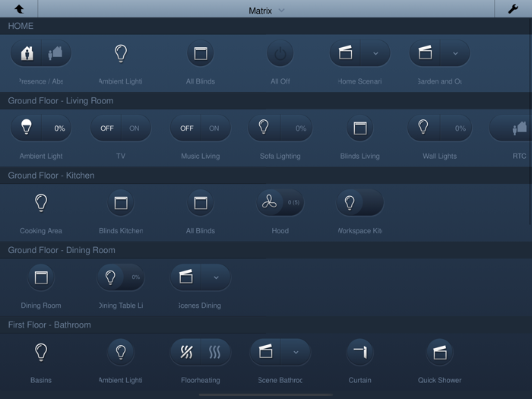Tap the Hood 0 (5) level value
This screenshot has width=532, height=399.
click(293, 203)
